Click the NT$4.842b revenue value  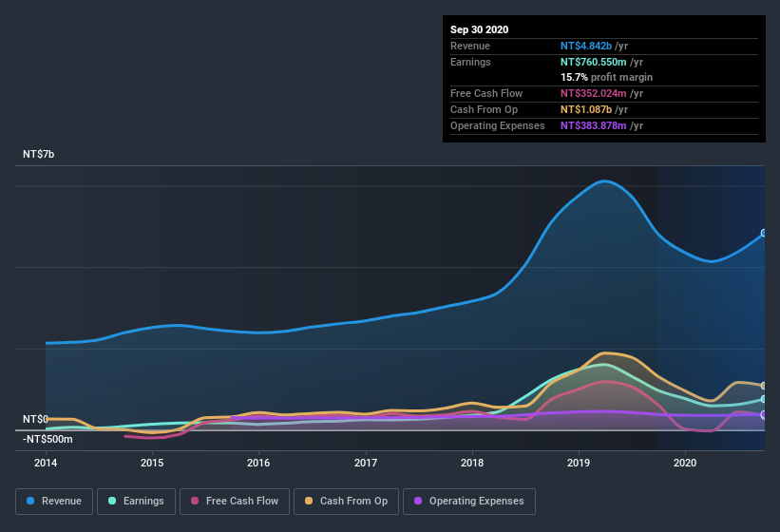pos(586,46)
